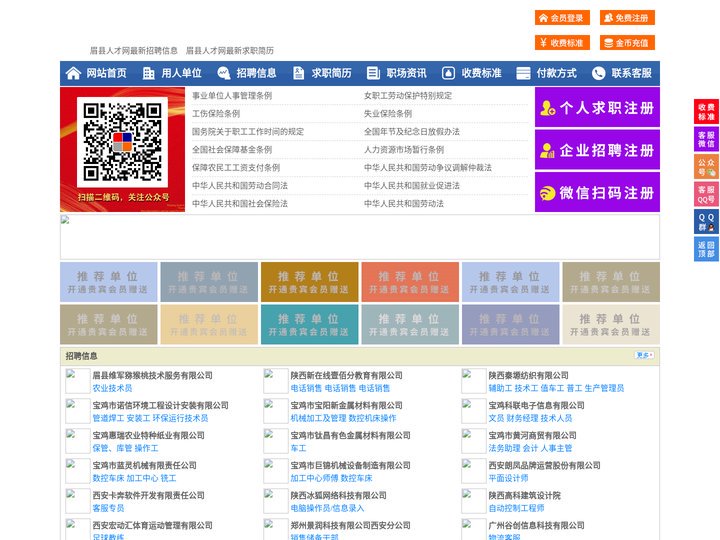Open 客服专员 job link
Screen dimensions: 720x540
tap(108, 508)
